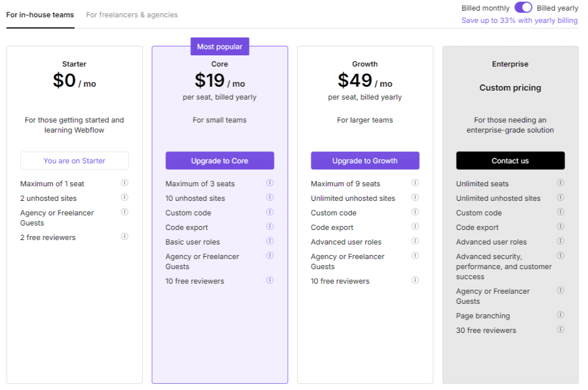The height and width of the screenshot is (390, 588).
Task: Show info for Enterprise Agency or Freelancer Guests
Action: tap(561, 290)
